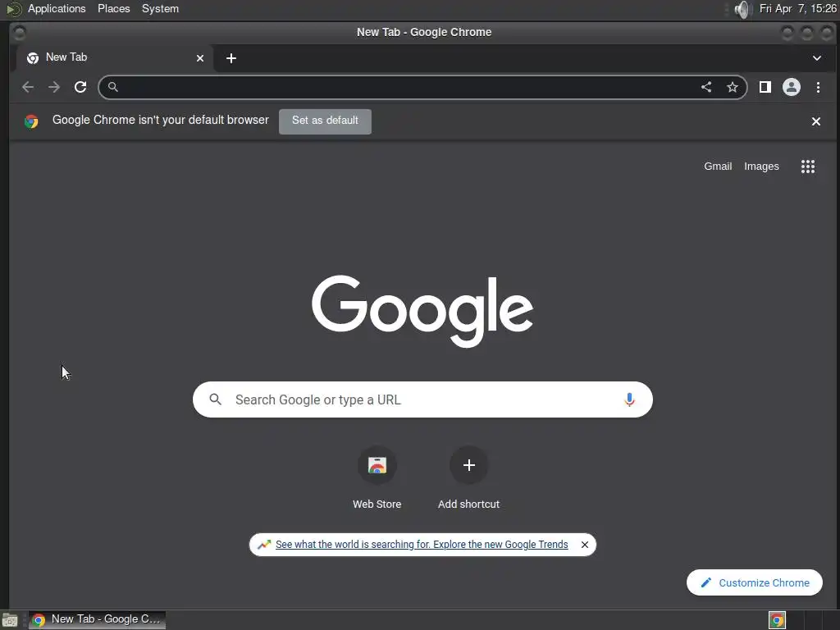Open the Explore Google Trends link
The width and height of the screenshot is (840, 630).
[422, 545]
